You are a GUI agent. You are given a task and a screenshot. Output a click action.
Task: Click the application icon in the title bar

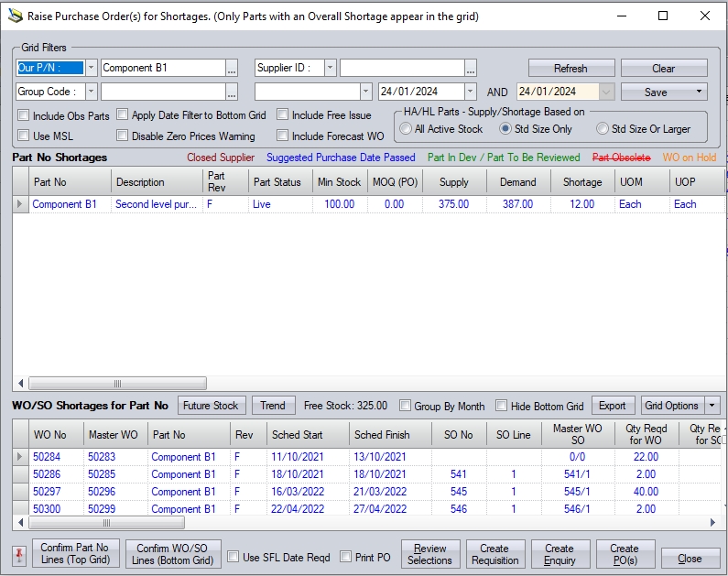coord(14,16)
